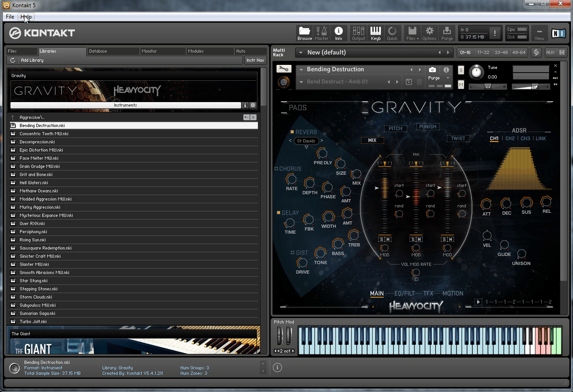
Task: Show rack channels 17-32
Action: click(483, 52)
